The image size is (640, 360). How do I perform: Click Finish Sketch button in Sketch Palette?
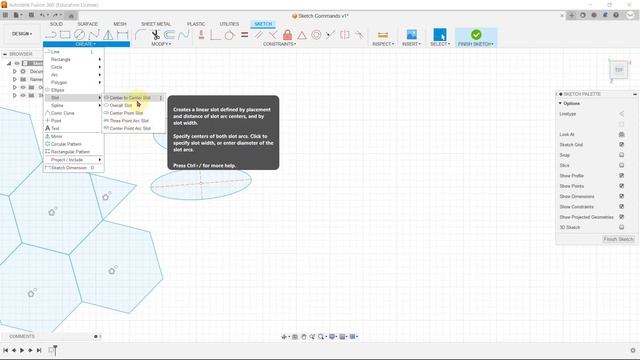click(x=618, y=239)
